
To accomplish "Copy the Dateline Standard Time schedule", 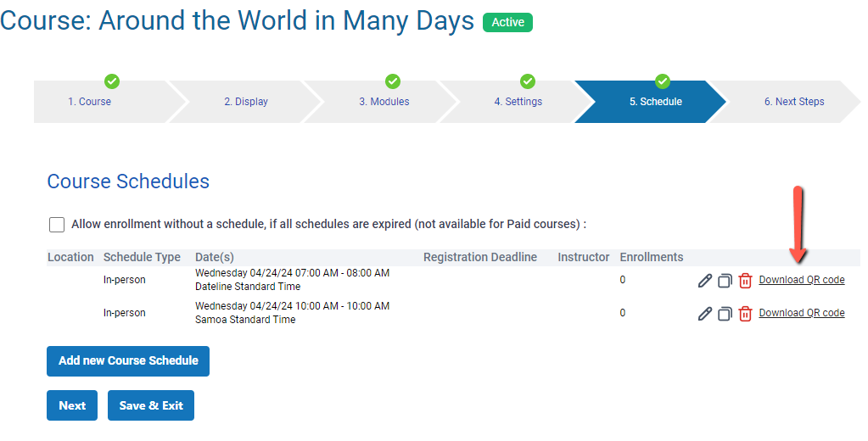I will tap(725, 281).
